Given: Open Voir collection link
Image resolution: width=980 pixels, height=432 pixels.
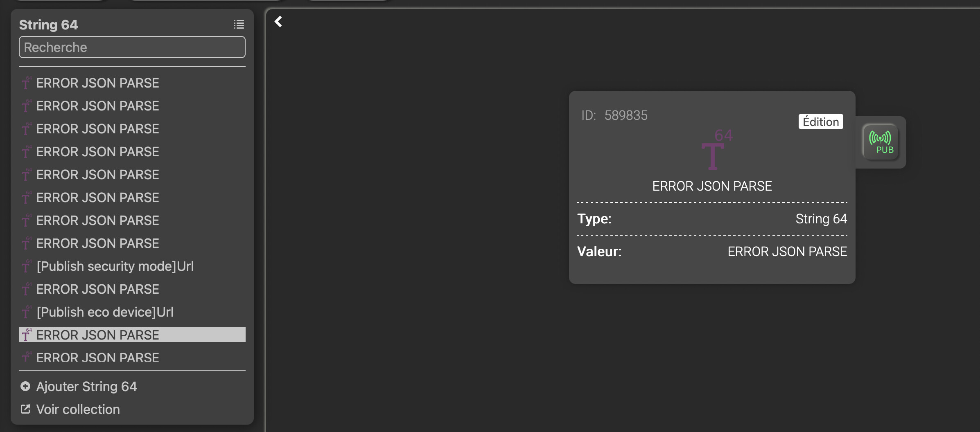Looking at the screenshot, I should (78, 409).
